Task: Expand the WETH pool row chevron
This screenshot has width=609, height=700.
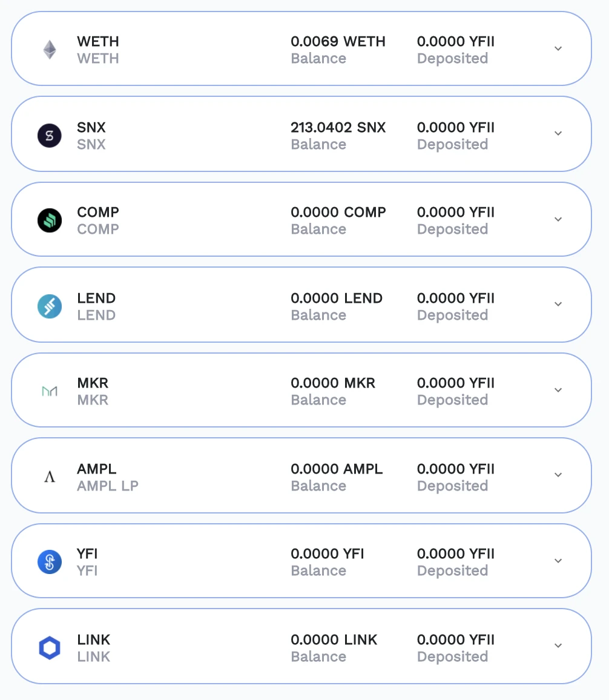Action: point(558,48)
